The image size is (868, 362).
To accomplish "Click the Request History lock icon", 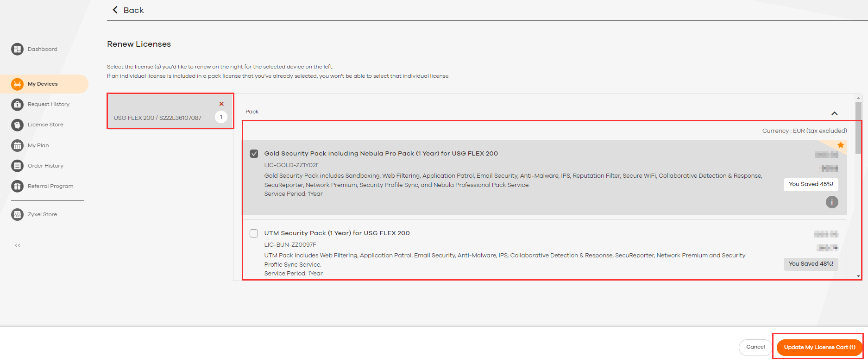I will click(17, 105).
